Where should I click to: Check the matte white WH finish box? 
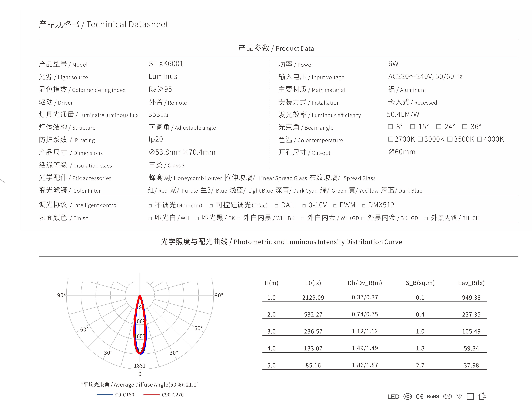150,219
